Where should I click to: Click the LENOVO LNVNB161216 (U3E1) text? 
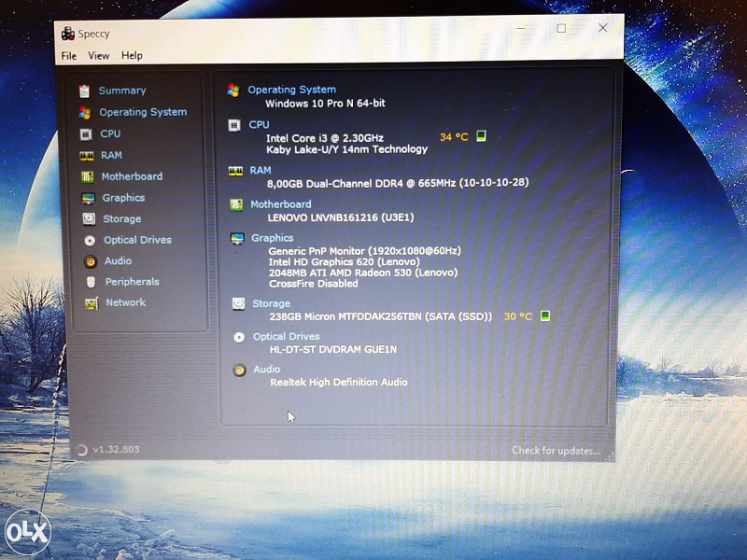[x=341, y=217]
